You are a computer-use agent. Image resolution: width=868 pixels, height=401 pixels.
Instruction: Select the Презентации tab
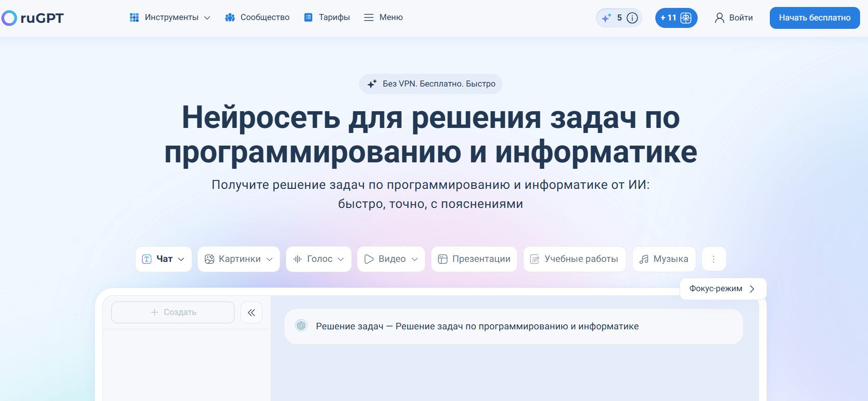[x=474, y=259]
